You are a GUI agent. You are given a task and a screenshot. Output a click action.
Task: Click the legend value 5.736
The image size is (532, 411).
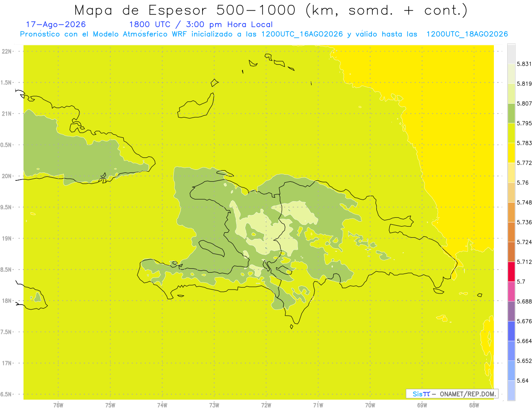524,222
